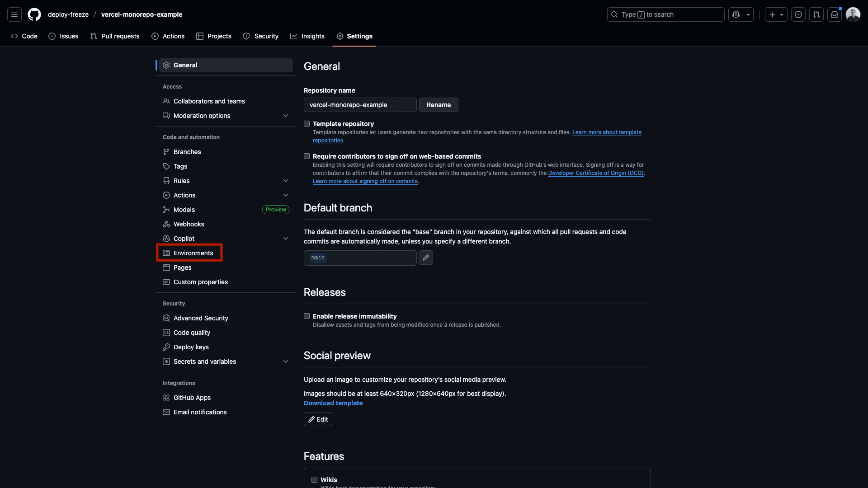Select the Pages settings icon

coord(166,267)
